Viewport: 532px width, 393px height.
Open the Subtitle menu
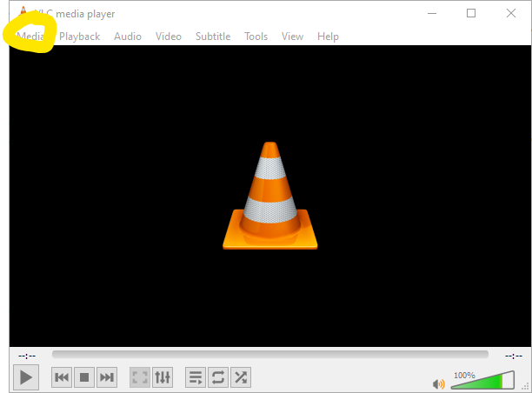[x=213, y=37]
